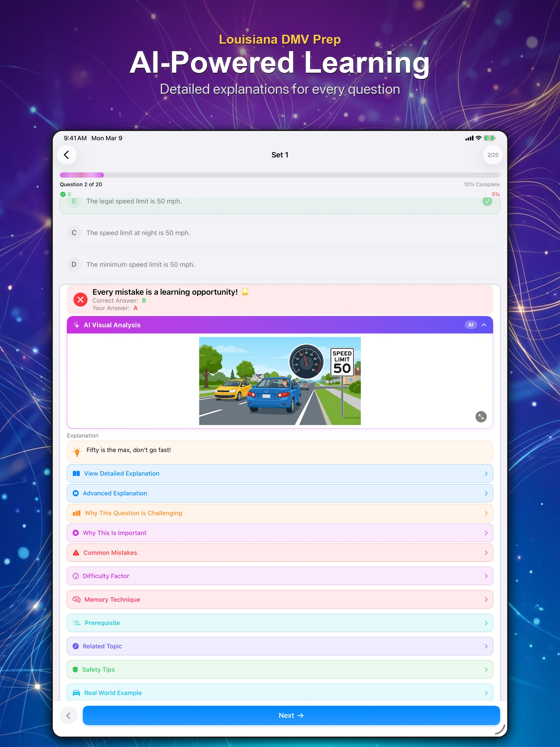The width and height of the screenshot is (560, 747).
Task: Click the sparkle icon beside AI Visual Analysis
Action: coord(76,325)
